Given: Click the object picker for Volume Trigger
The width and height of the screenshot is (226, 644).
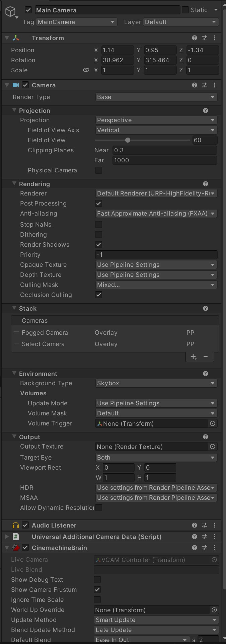Looking at the screenshot, I should [x=212, y=423].
